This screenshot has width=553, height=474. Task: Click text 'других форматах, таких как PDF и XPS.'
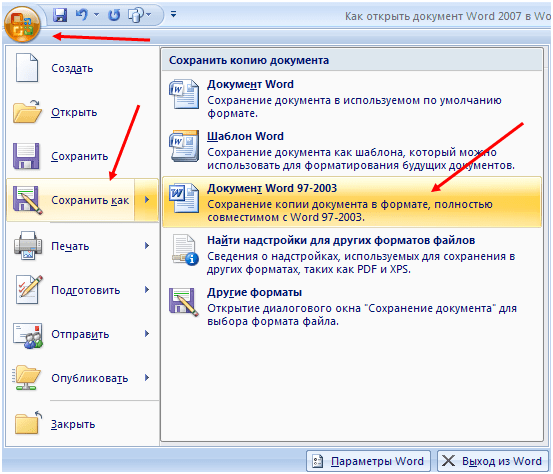(x=309, y=269)
